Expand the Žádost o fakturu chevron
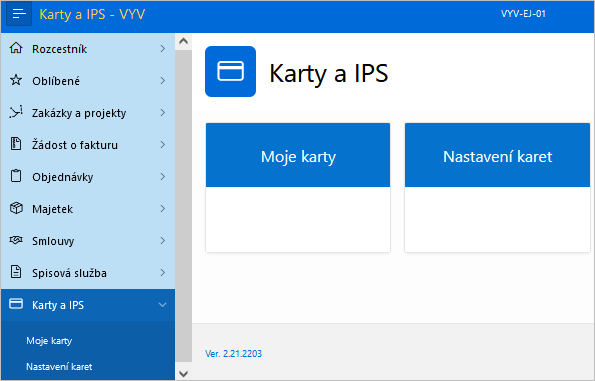 162,145
